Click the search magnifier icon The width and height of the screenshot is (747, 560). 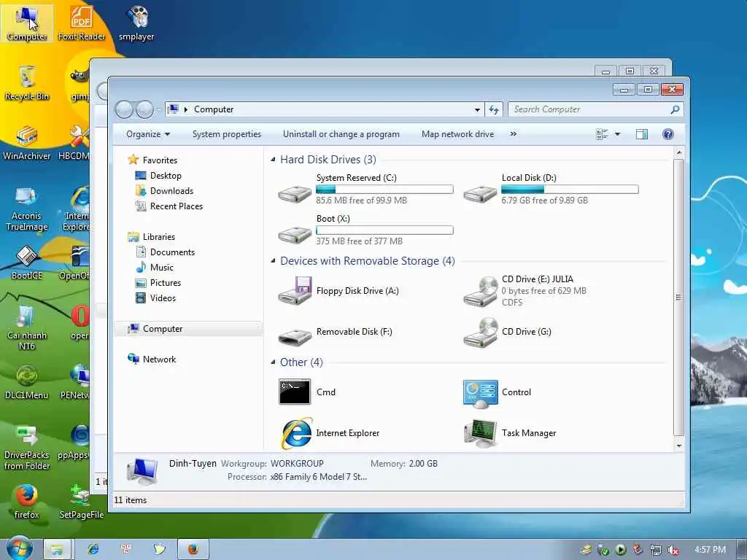[675, 109]
